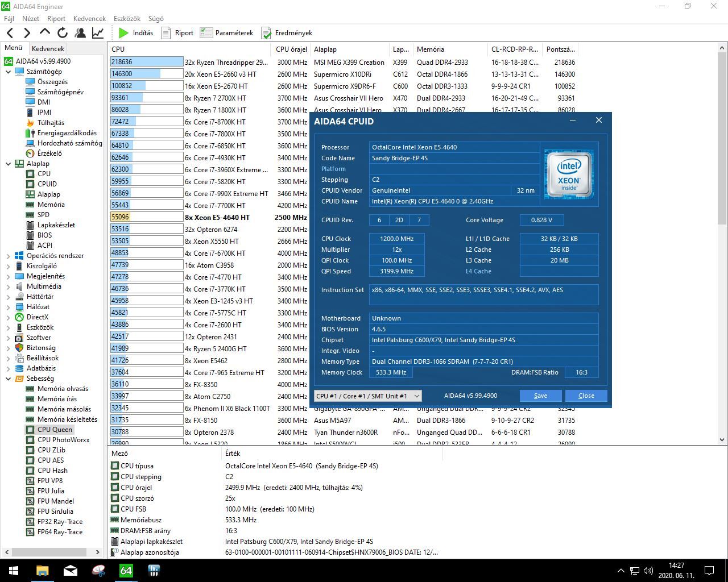Switch to the Kedvencek tab
Viewport: 728px width, 582px height.
48,49
